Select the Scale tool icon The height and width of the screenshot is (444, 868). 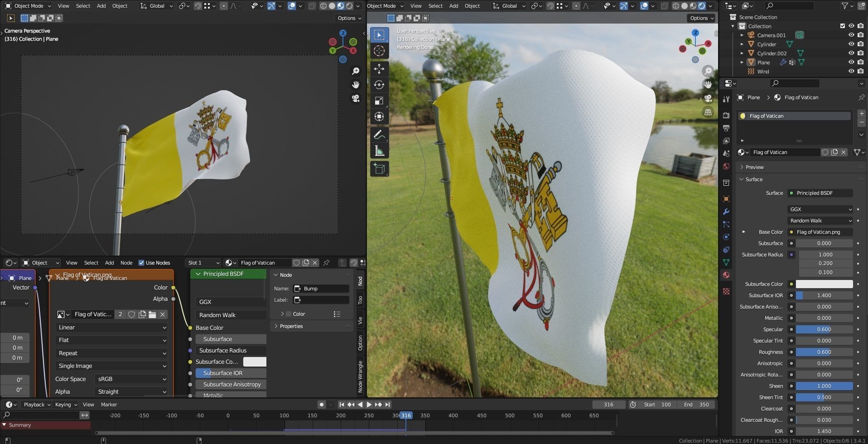(379, 101)
